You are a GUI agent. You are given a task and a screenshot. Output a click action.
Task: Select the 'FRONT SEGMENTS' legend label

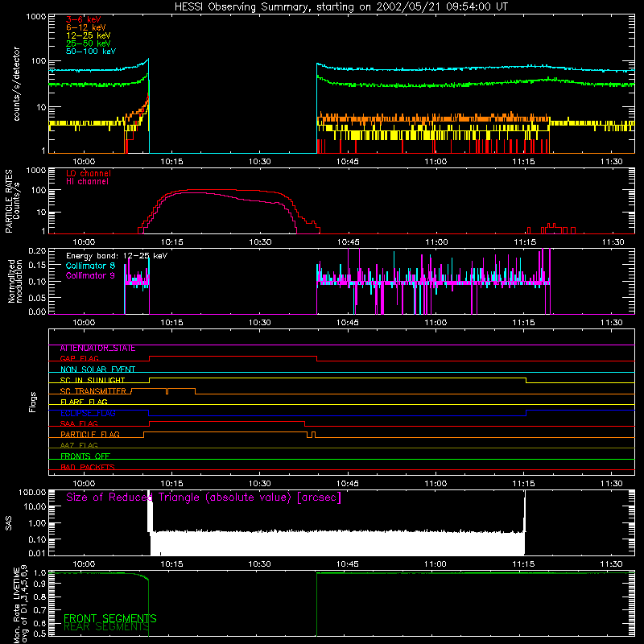(x=110, y=618)
